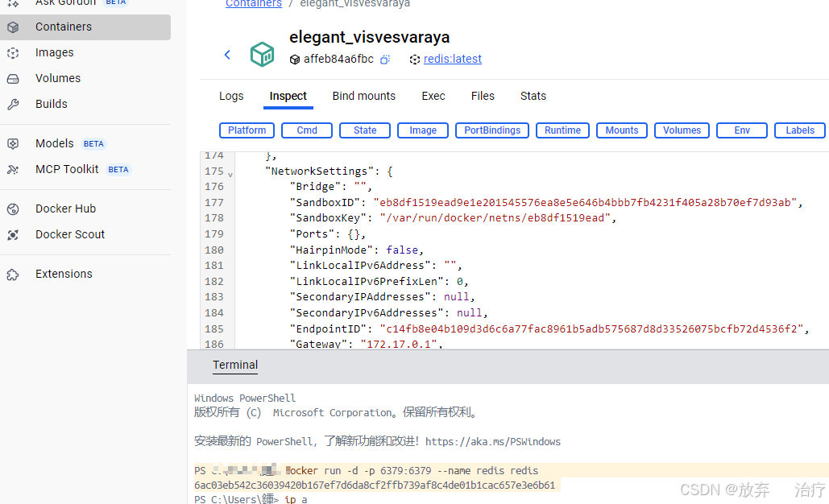Click the Builds wrench icon
The height and width of the screenshot is (504, 829).
click(13, 104)
